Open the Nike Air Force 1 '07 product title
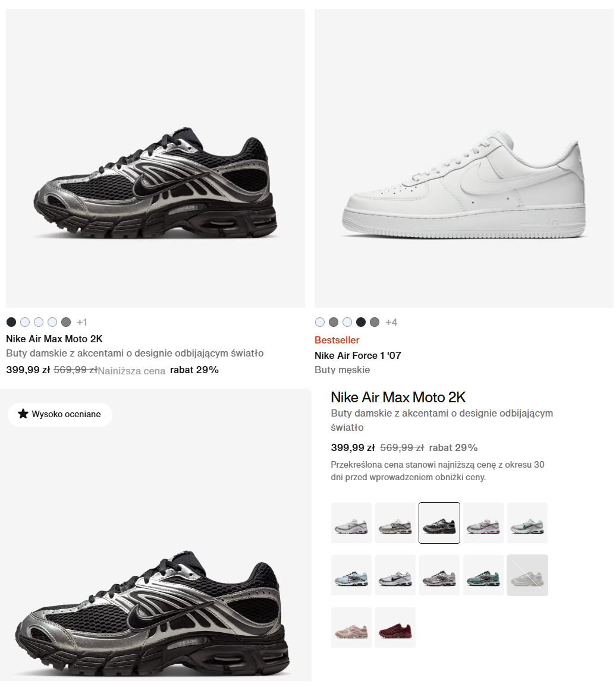This screenshot has height=700, width=616. (358, 355)
